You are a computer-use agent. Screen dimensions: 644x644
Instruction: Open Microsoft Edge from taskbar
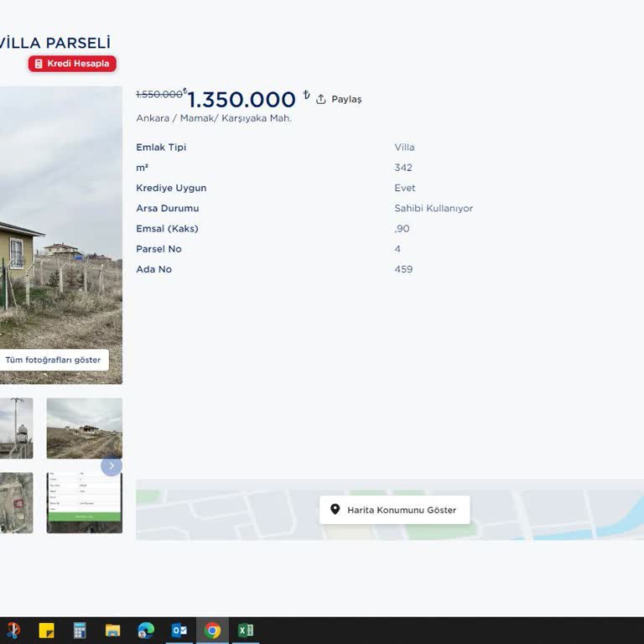pos(146,631)
